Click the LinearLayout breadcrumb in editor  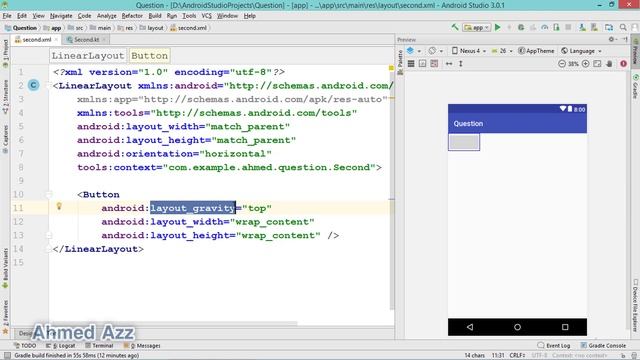pyautogui.click(x=87, y=56)
